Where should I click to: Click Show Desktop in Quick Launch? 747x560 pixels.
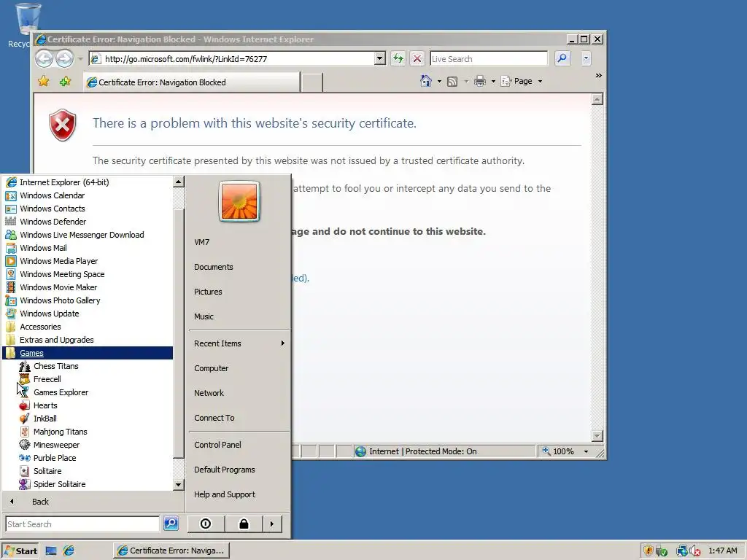click(x=51, y=551)
